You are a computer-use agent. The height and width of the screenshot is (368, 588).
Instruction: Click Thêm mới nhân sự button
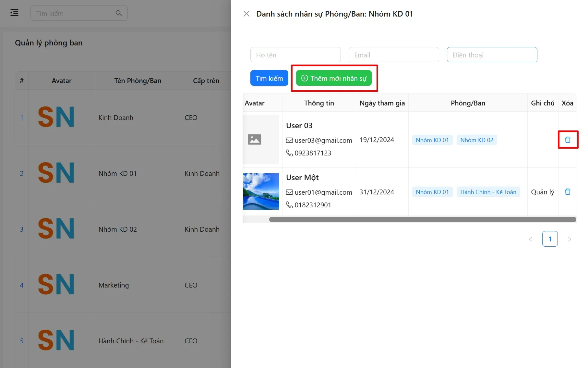[334, 78]
